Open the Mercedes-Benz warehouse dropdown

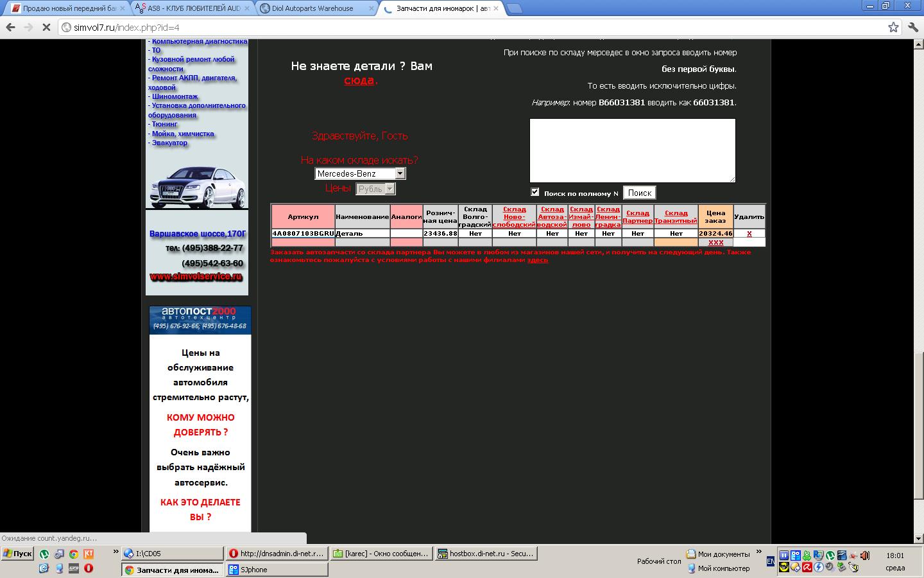(400, 173)
